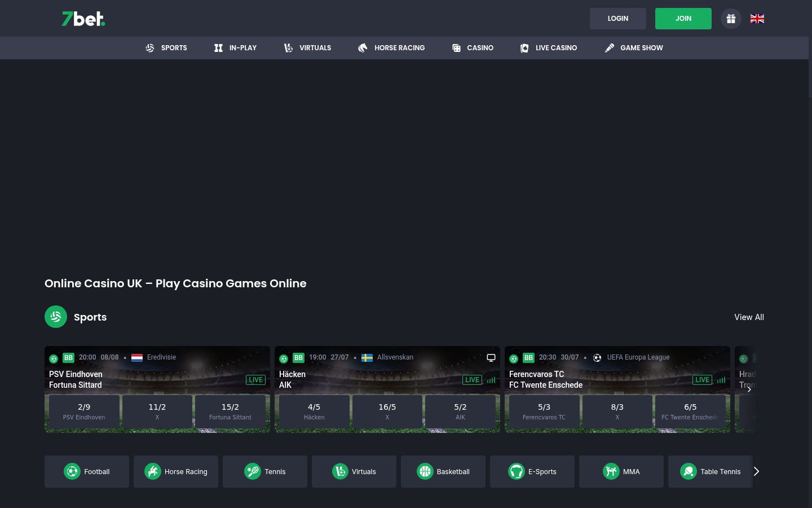Pick PSV Eindhoven 2/9 odds

tap(84, 411)
